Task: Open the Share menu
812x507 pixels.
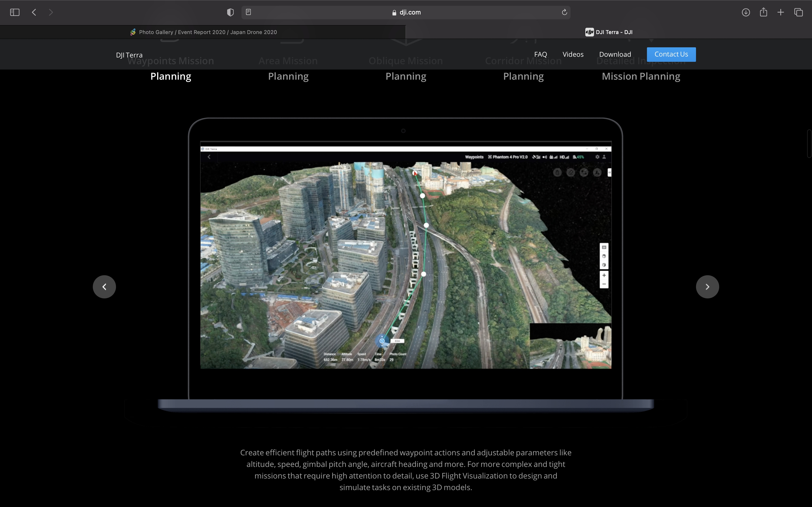Action: tap(763, 12)
